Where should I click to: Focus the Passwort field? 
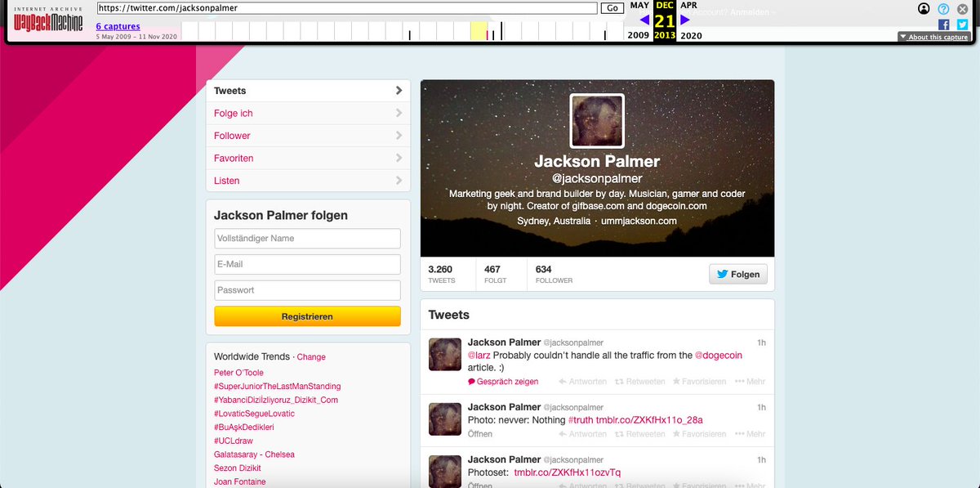[x=307, y=290]
